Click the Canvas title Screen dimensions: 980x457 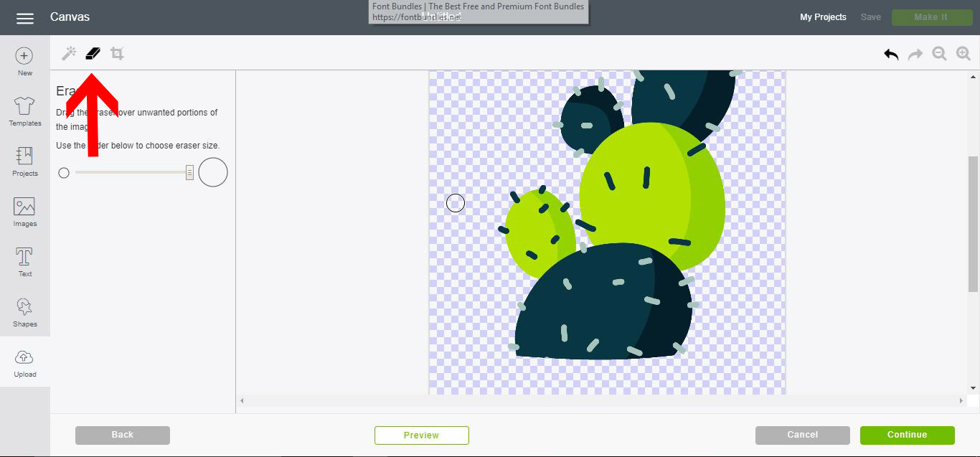click(70, 17)
